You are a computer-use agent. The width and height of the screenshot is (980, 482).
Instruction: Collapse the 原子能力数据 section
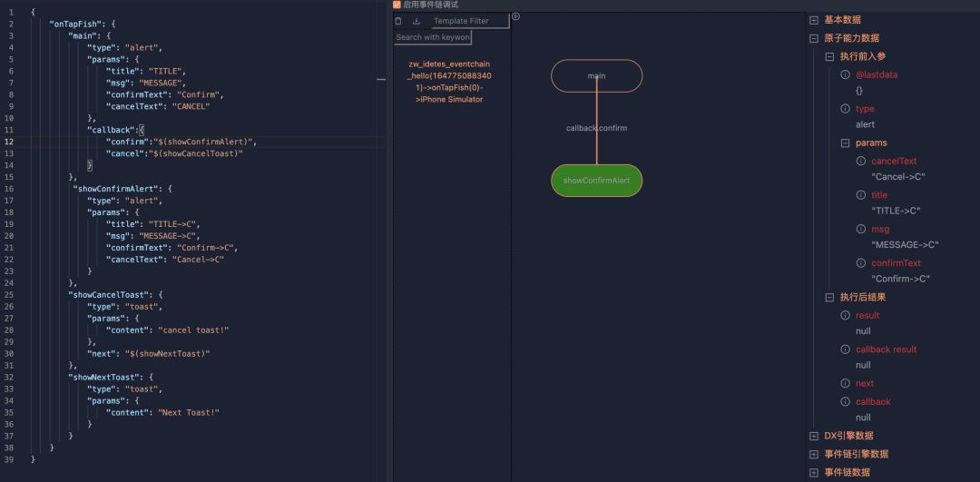(814, 38)
